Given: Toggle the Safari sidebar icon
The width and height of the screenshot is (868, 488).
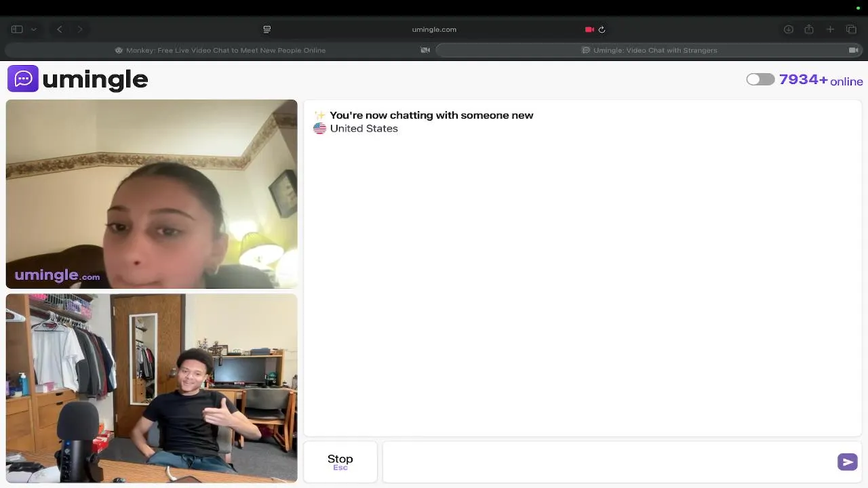Looking at the screenshot, I should tap(17, 29).
